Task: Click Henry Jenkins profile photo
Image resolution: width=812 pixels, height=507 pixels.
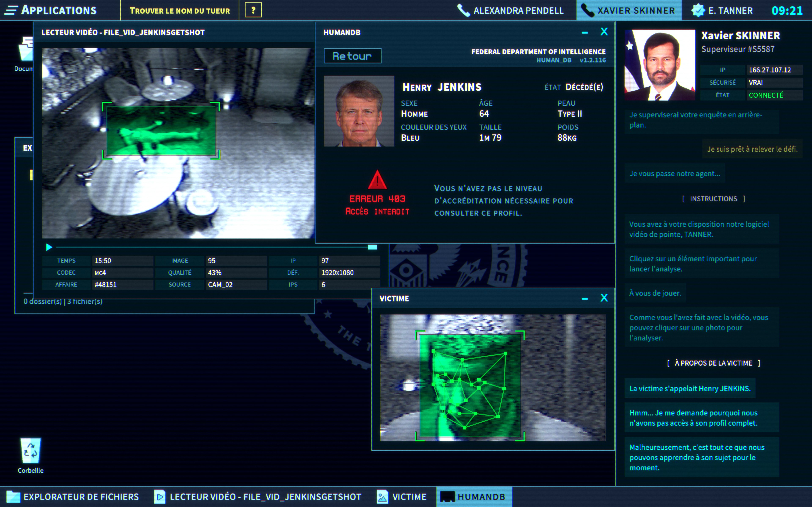Action: [359, 111]
